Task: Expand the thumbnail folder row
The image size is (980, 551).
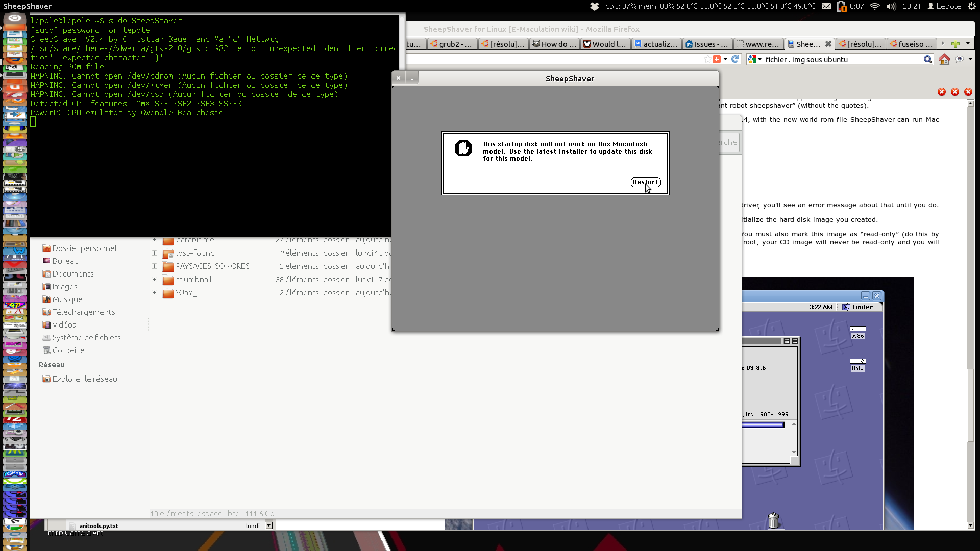Action: [154, 280]
